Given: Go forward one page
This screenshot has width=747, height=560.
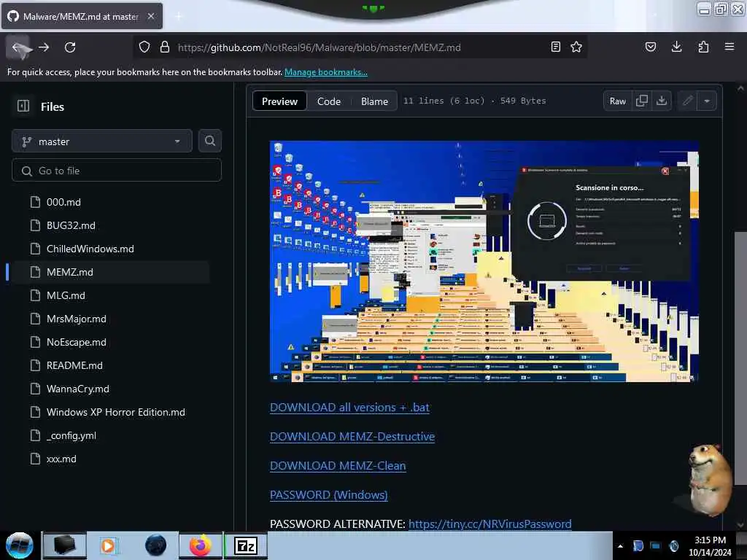Looking at the screenshot, I should pyautogui.click(x=44, y=47).
